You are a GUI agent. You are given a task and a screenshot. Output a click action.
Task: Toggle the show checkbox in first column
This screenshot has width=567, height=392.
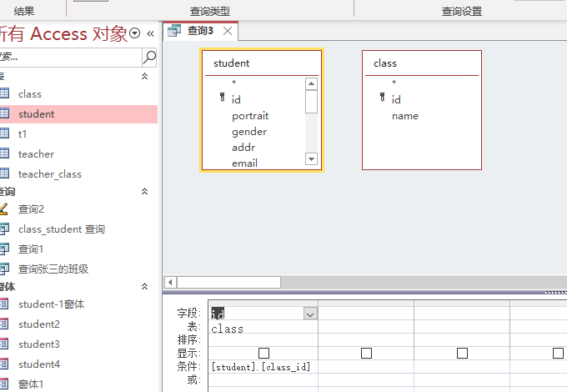pyautogui.click(x=264, y=353)
